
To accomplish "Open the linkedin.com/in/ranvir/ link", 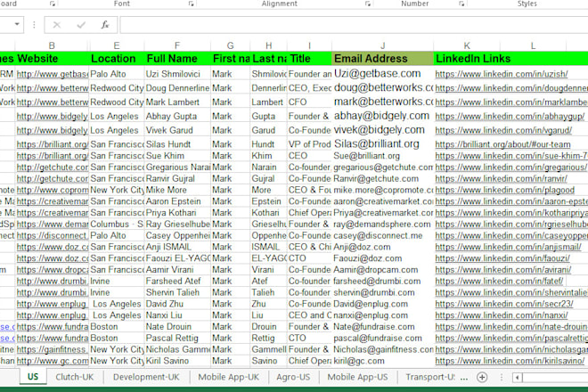I will 501,179.
